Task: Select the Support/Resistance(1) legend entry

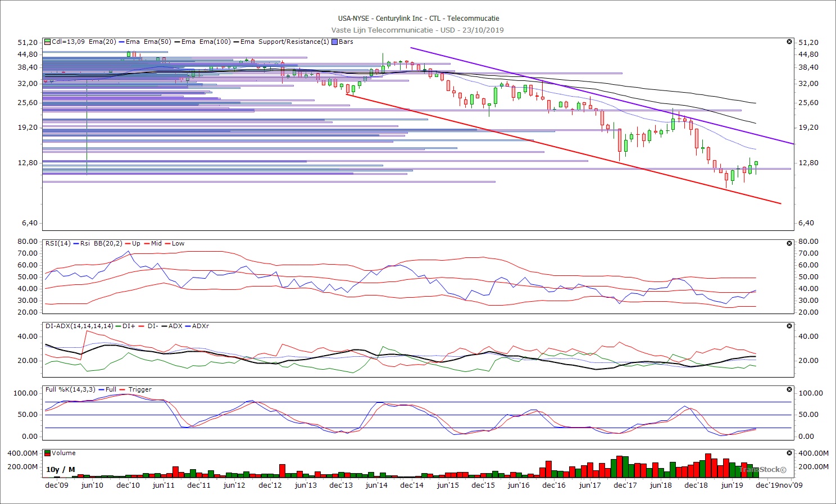Action: (294, 42)
